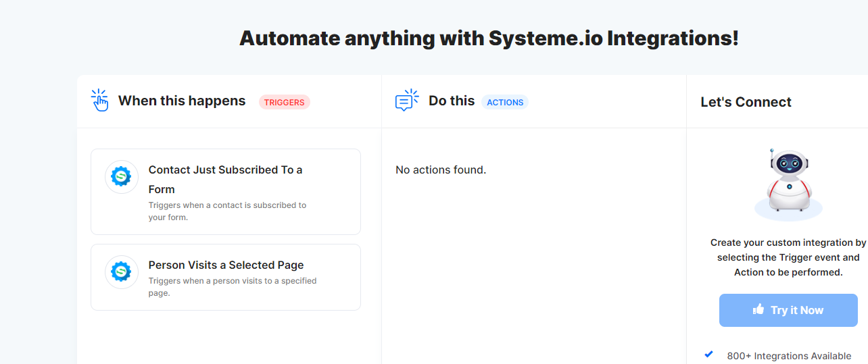Click the Do this heading
The height and width of the screenshot is (364, 868).
coord(452,101)
